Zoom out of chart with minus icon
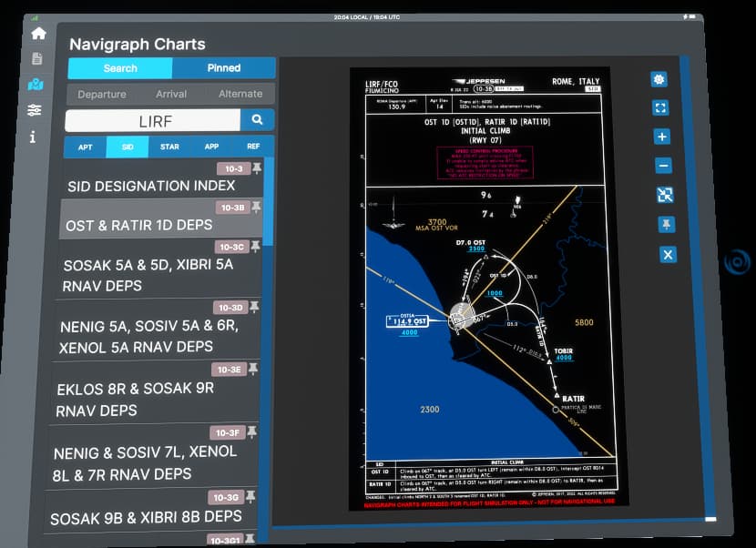Image resolution: width=756 pixels, height=548 pixels. pos(663,166)
